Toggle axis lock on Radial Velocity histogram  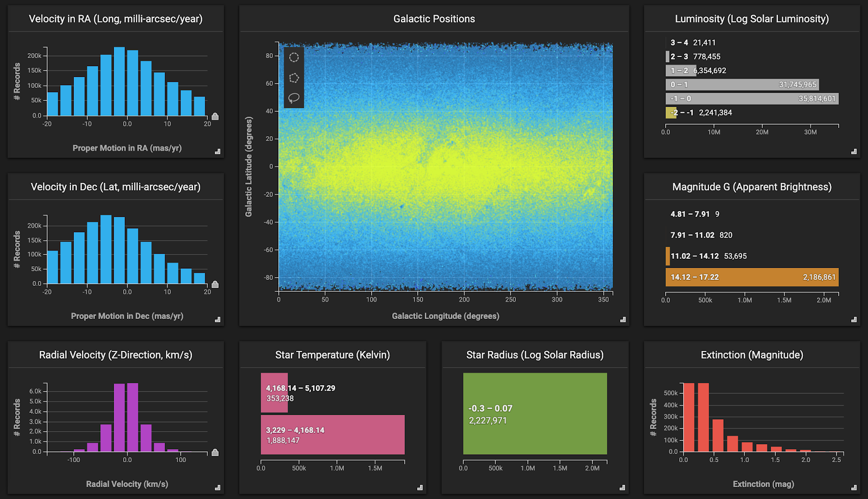pyautogui.click(x=215, y=453)
